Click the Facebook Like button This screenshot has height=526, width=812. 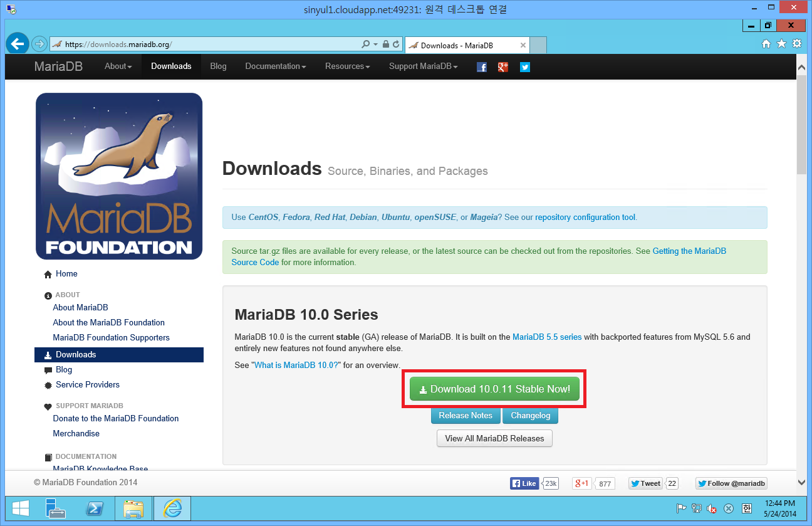coord(524,483)
